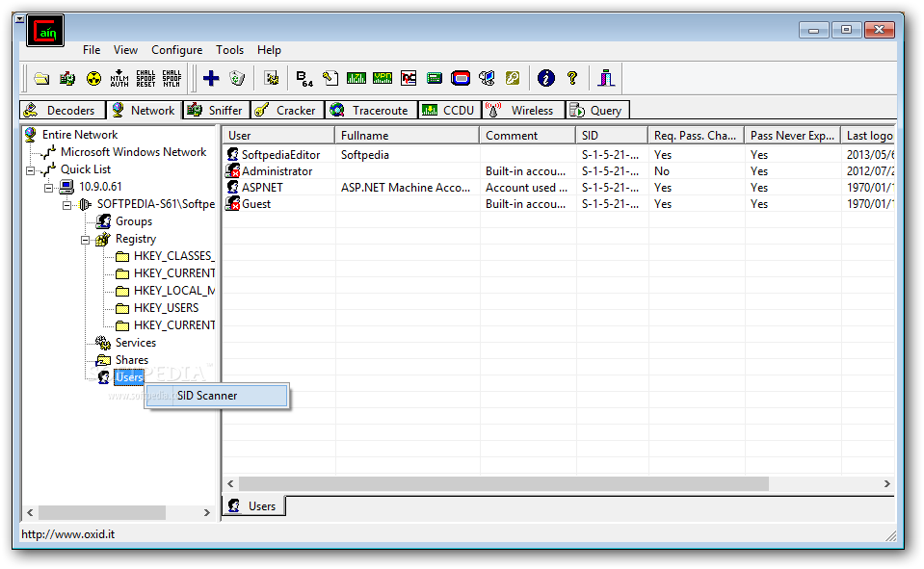Screen dimensions: 924x569
Task: Click right arrow of user list scrollbar
Action: [x=886, y=483]
